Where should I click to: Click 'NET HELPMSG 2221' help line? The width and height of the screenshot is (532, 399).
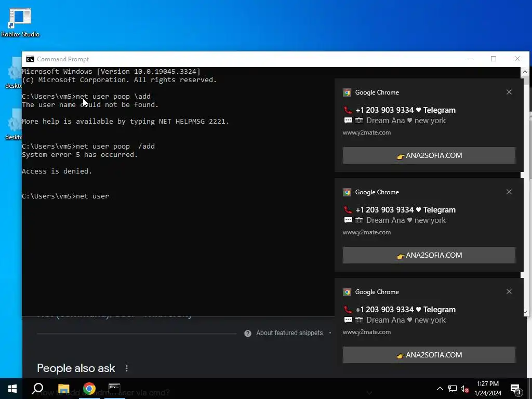[126, 122]
